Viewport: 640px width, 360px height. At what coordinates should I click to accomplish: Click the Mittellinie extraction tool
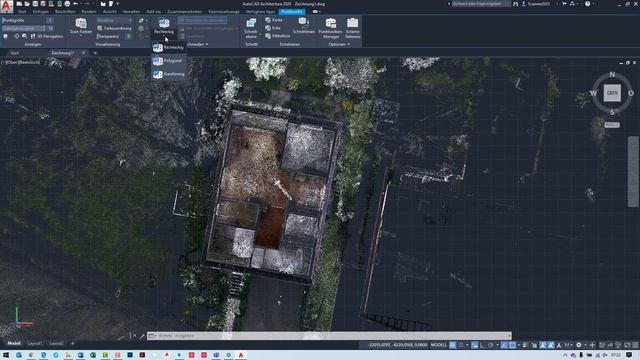pyautogui.click(x=278, y=36)
